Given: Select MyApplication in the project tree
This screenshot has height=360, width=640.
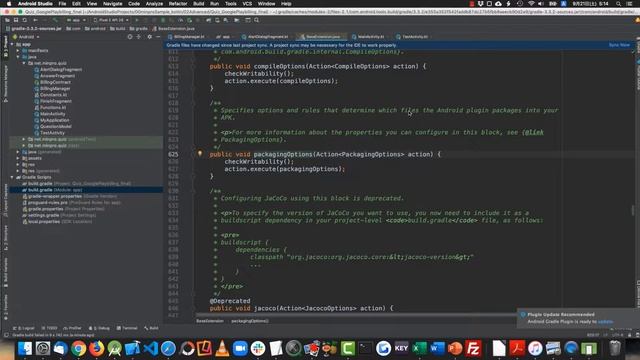Looking at the screenshot, I should click(x=55, y=120).
